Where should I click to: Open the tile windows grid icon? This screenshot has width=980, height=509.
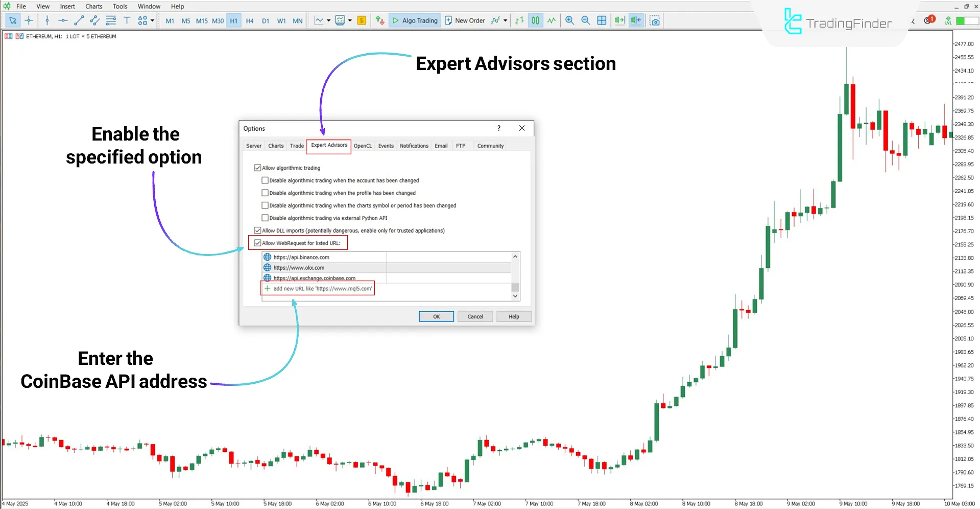(x=602, y=20)
